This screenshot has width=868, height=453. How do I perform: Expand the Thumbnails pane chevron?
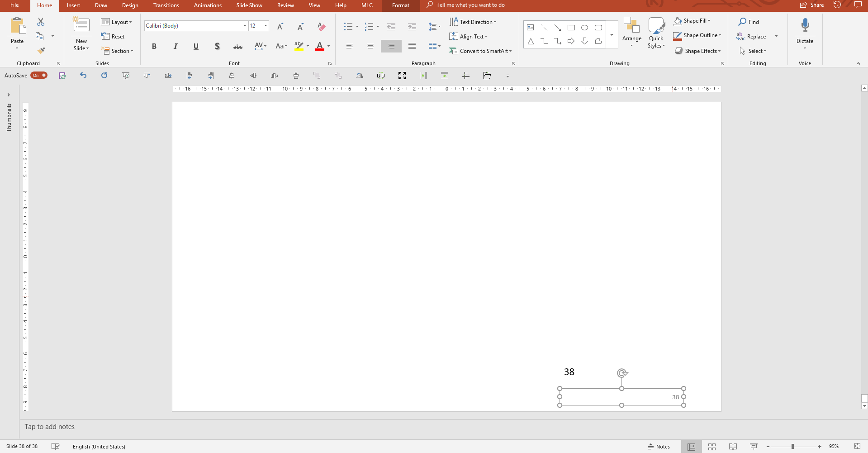click(9, 95)
